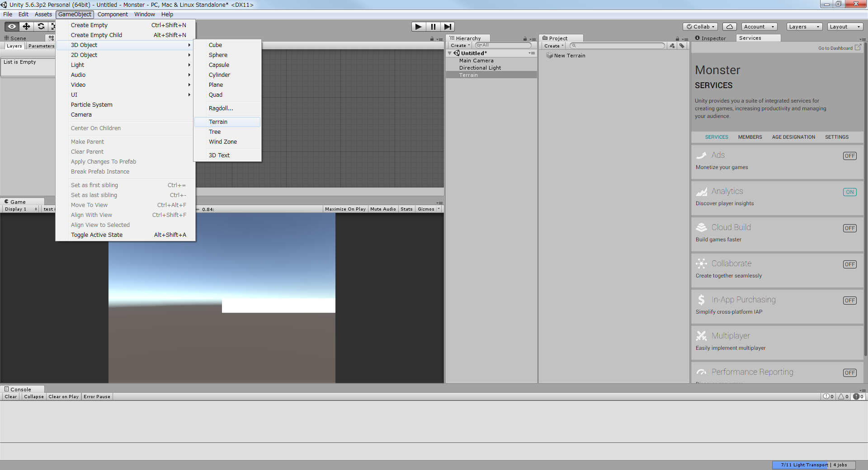Toggle the In-App Purchasing OFF switch
Screen dimensions: 868x470
coord(849,301)
